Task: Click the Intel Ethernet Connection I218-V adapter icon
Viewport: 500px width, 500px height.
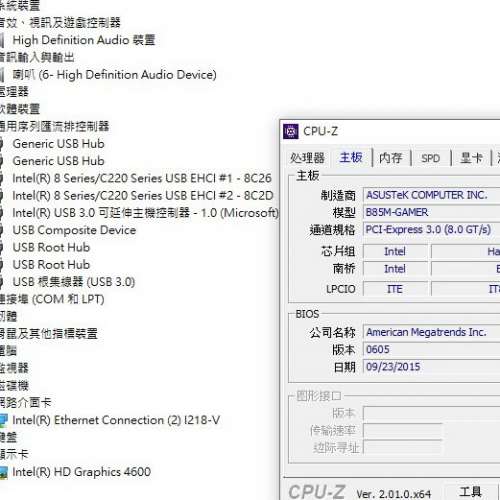Action: (3, 421)
